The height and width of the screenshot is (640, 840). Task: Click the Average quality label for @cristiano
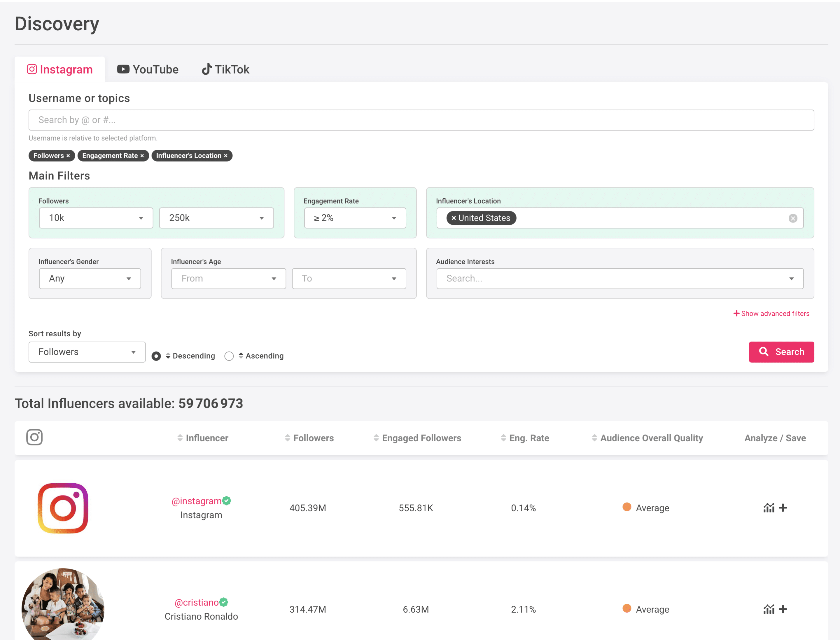[x=652, y=610]
